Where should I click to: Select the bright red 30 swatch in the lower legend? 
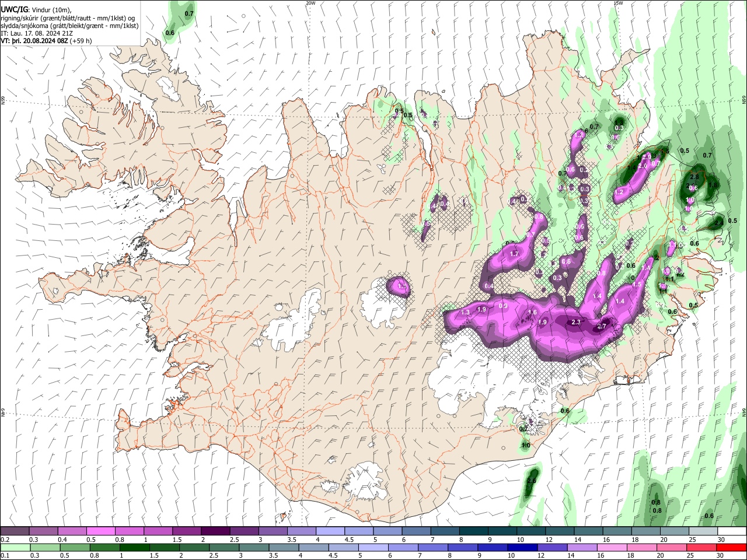pos(731,548)
